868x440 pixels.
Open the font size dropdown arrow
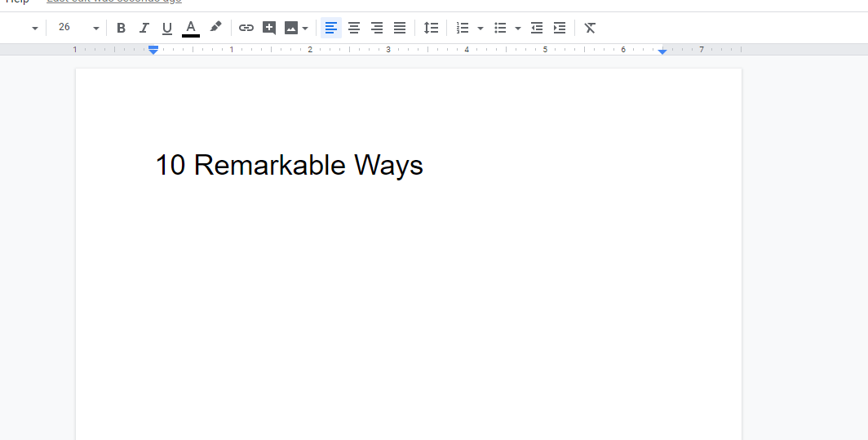(95, 29)
